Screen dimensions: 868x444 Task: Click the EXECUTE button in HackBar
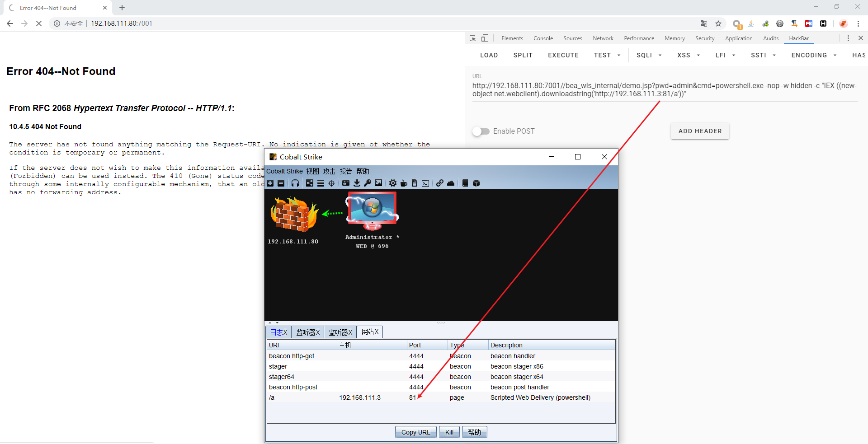(x=563, y=55)
